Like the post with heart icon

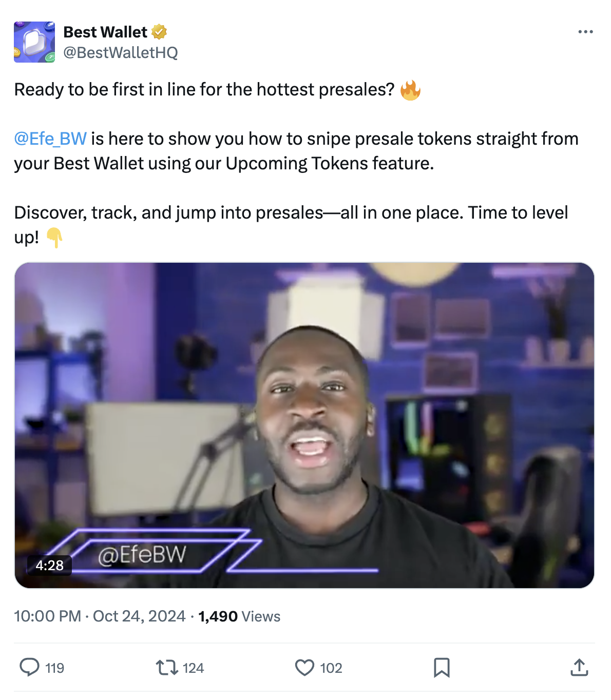coord(304,667)
